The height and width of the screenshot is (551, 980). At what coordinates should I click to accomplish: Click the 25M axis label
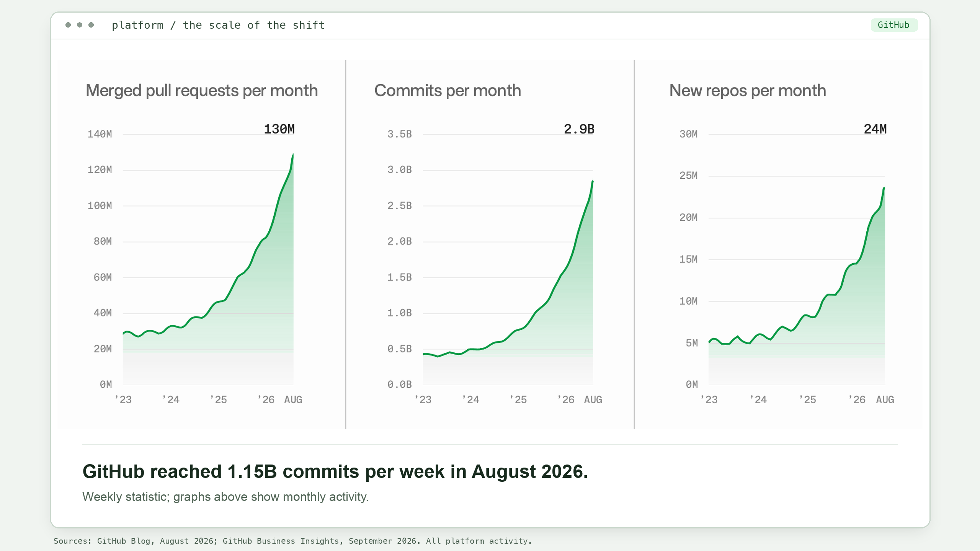(x=688, y=176)
